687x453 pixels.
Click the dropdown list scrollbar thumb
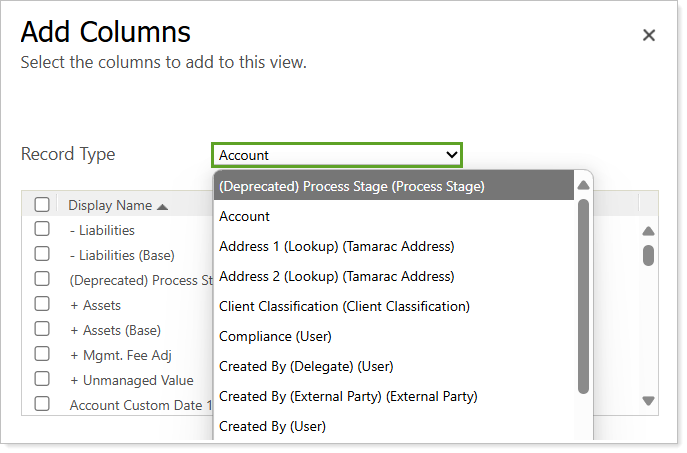click(583, 295)
